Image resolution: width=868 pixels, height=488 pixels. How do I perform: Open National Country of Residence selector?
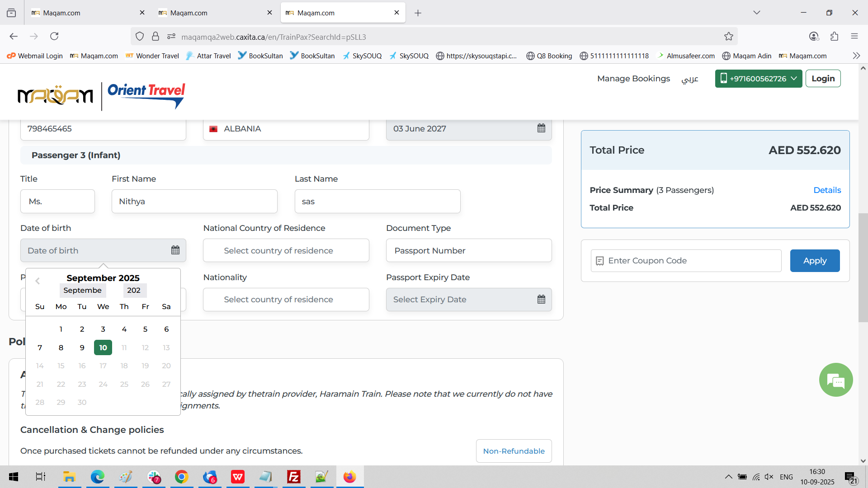tap(286, 250)
